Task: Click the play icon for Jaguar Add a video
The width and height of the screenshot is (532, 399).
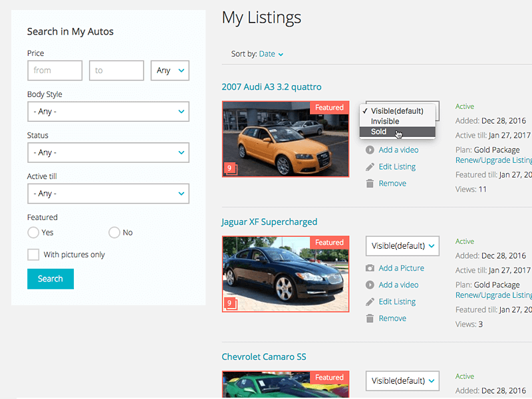Action: click(370, 285)
